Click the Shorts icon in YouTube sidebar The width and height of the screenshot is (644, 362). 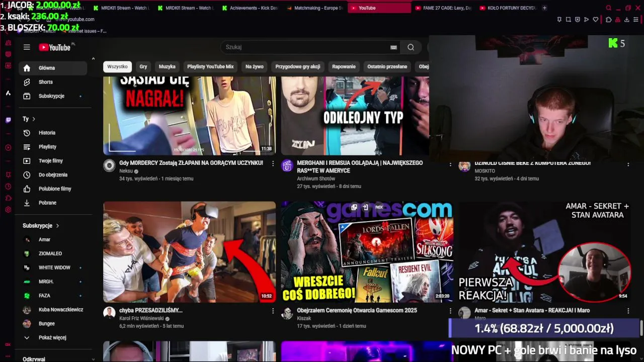[27, 82]
